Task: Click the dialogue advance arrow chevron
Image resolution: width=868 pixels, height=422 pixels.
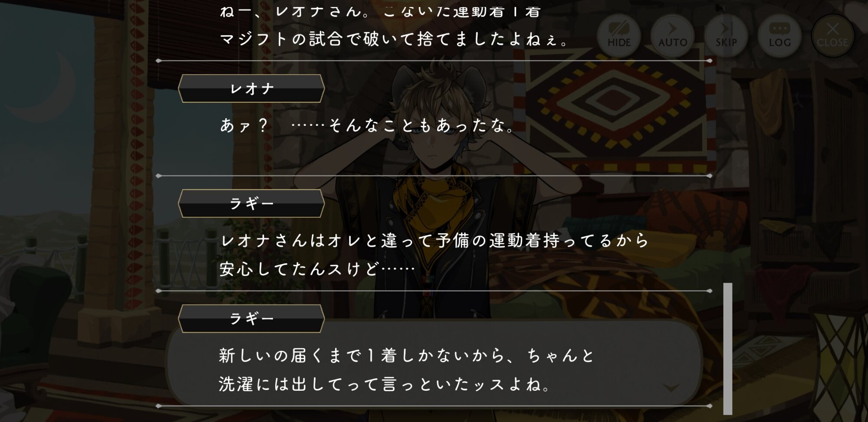Action: click(671, 387)
